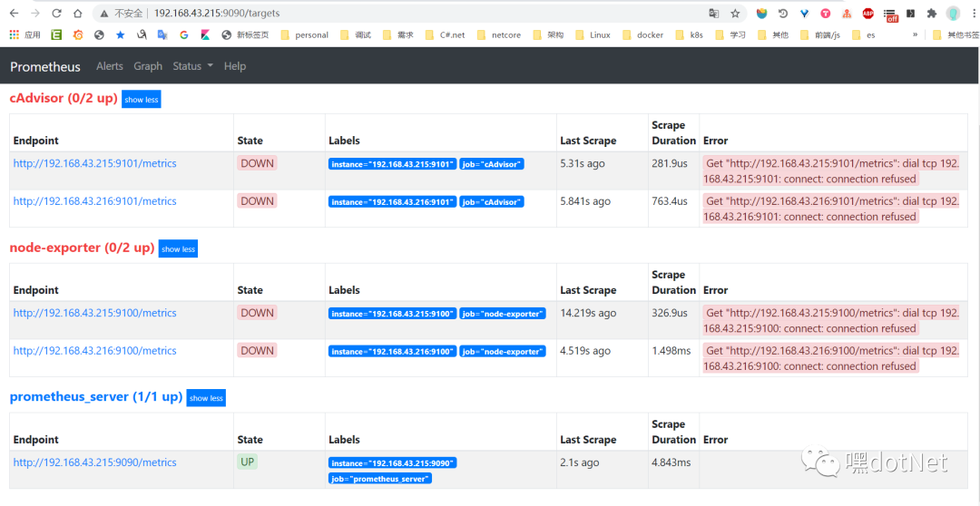Go to the Alerts page
Screen dimensions: 980x506
point(110,66)
